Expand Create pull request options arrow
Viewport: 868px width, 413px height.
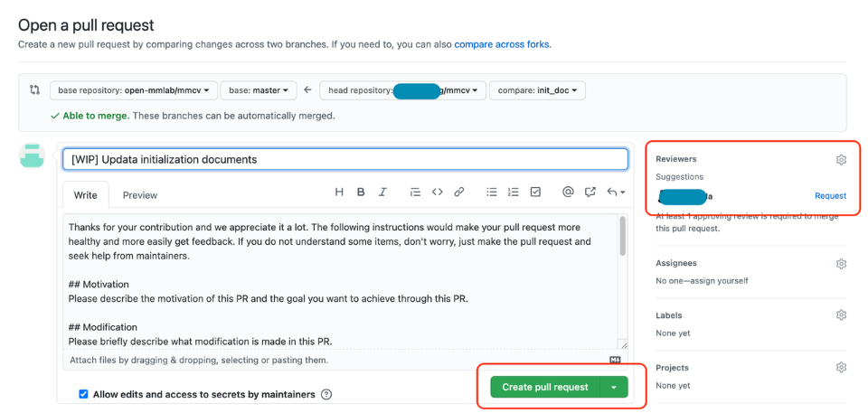click(615, 387)
